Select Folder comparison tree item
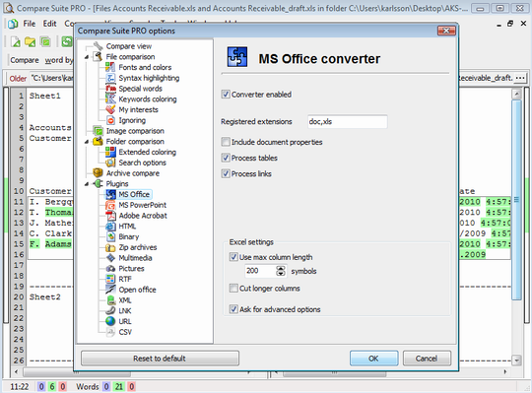This screenshot has width=532, height=393. [x=135, y=142]
